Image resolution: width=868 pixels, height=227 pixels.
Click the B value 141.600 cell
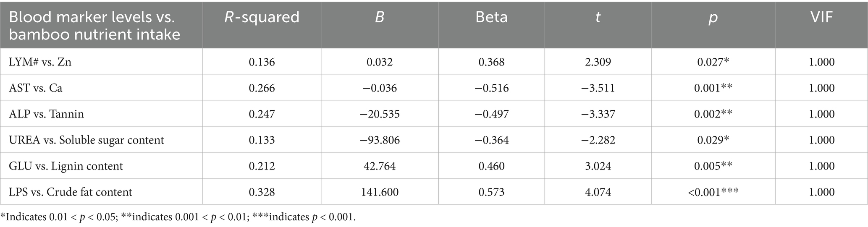point(380,192)
